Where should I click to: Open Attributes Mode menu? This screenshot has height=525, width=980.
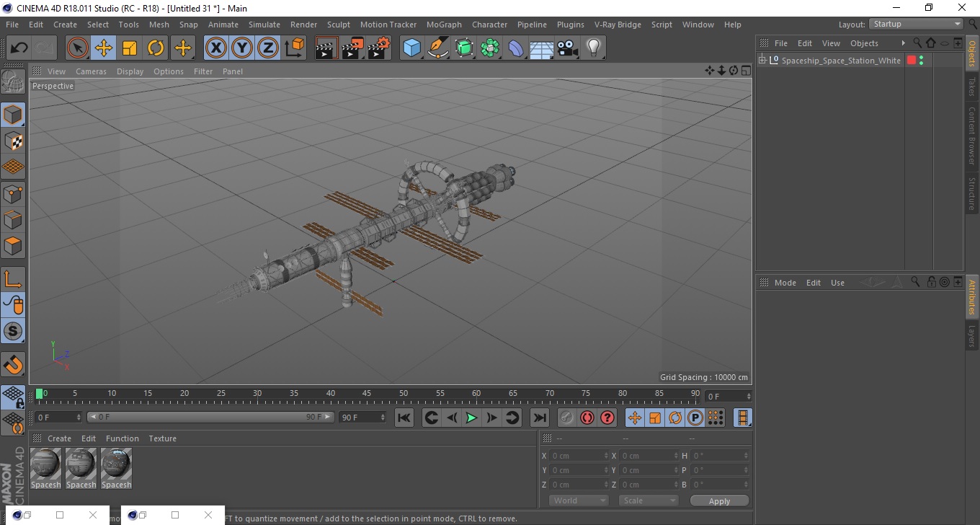click(785, 283)
